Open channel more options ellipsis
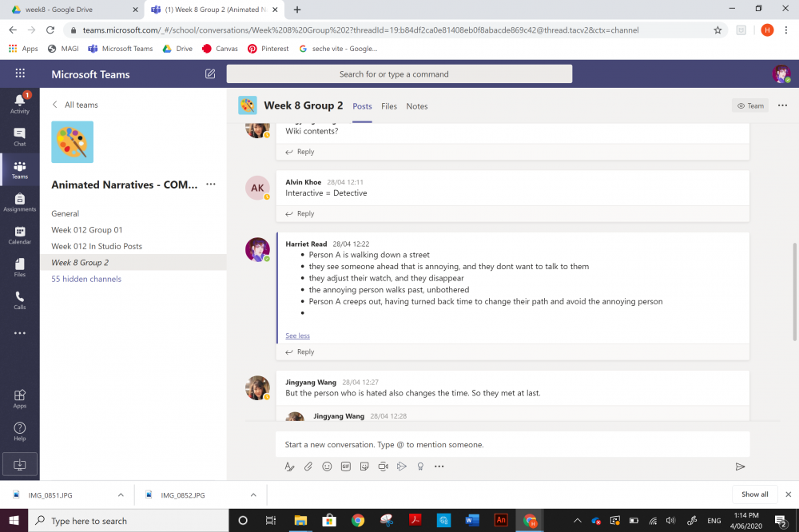Image resolution: width=799 pixels, height=532 pixels. click(782, 105)
